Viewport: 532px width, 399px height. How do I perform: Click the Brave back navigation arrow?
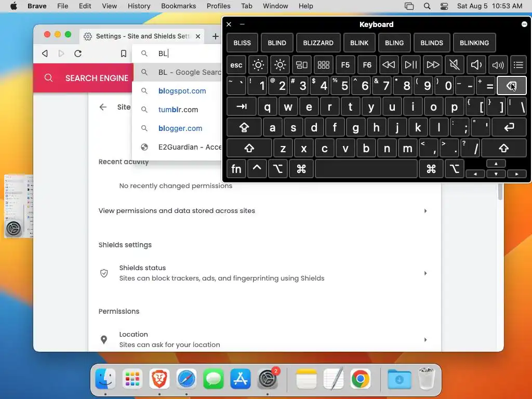[45, 54]
